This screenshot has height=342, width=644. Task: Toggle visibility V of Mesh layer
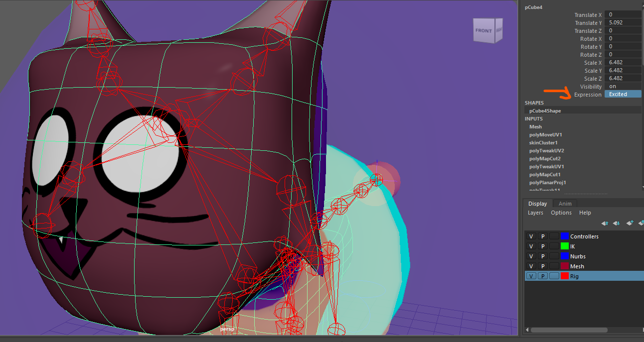pos(531,266)
